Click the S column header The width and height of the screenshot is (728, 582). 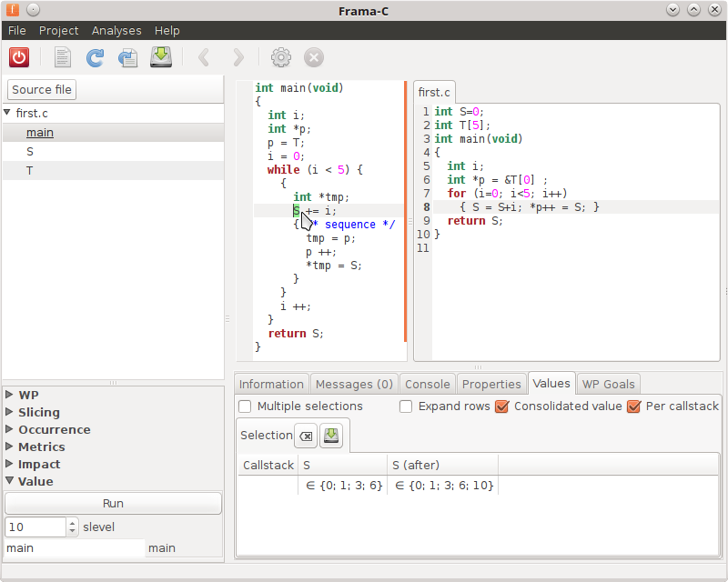pyautogui.click(x=343, y=465)
